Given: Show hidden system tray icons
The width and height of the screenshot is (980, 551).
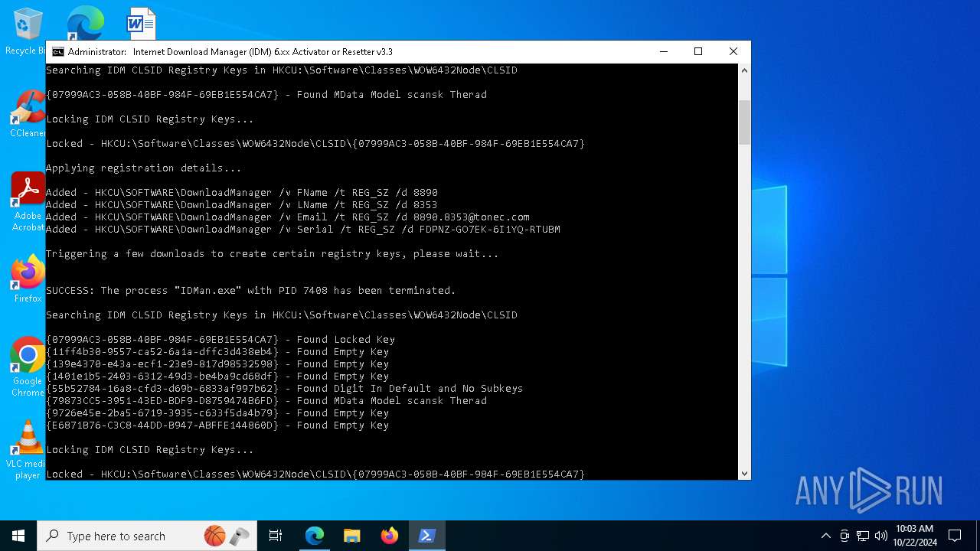Looking at the screenshot, I should click(825, 536).
